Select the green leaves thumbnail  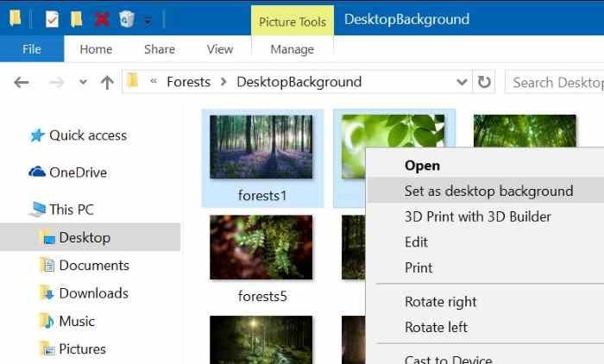click(x=392, y=131)
